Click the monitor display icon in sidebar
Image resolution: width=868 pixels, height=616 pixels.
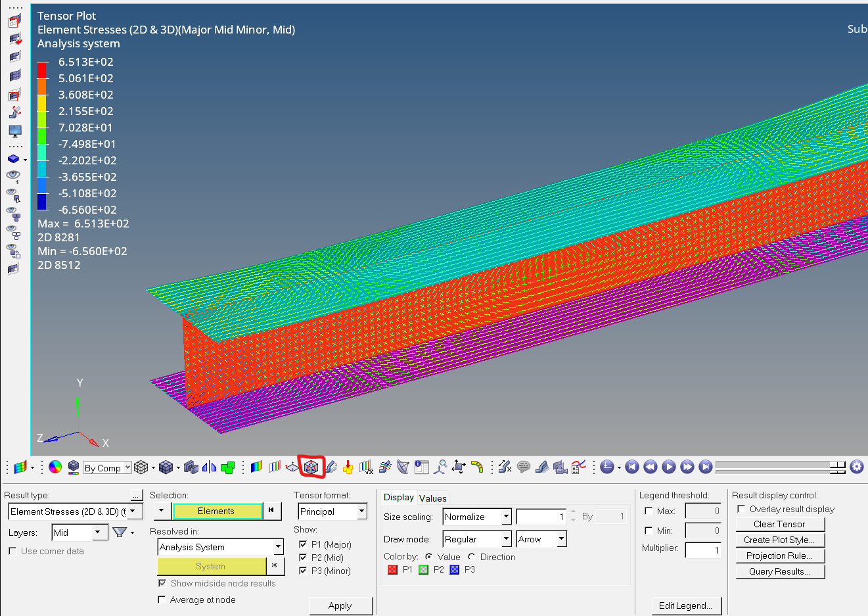(15, 131)
